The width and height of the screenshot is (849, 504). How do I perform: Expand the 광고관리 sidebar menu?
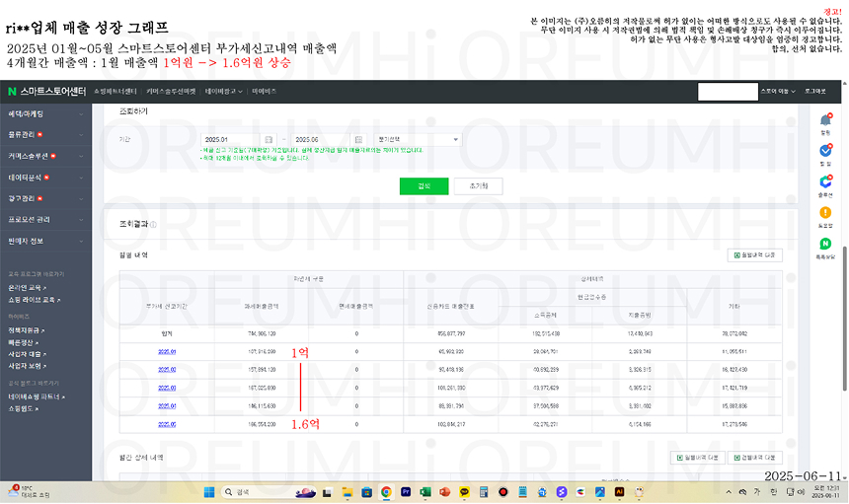click(x=45, y=198)
